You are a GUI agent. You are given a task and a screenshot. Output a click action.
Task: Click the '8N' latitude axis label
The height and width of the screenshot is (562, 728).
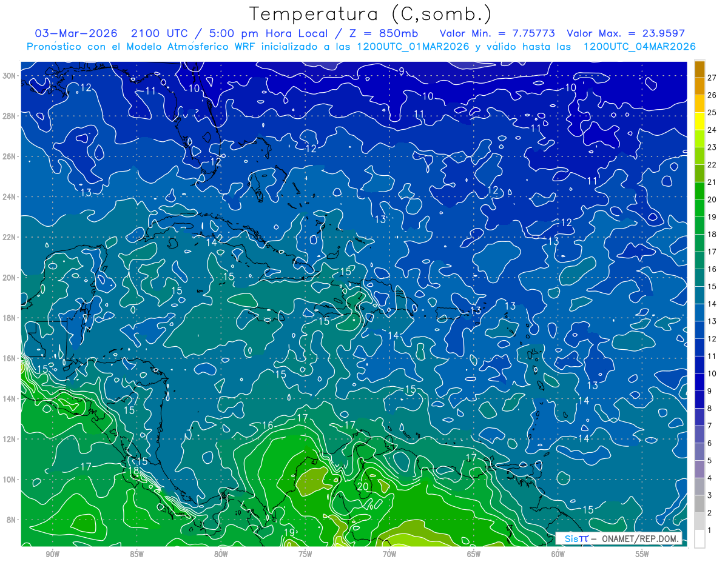click(x=12, y=520)
